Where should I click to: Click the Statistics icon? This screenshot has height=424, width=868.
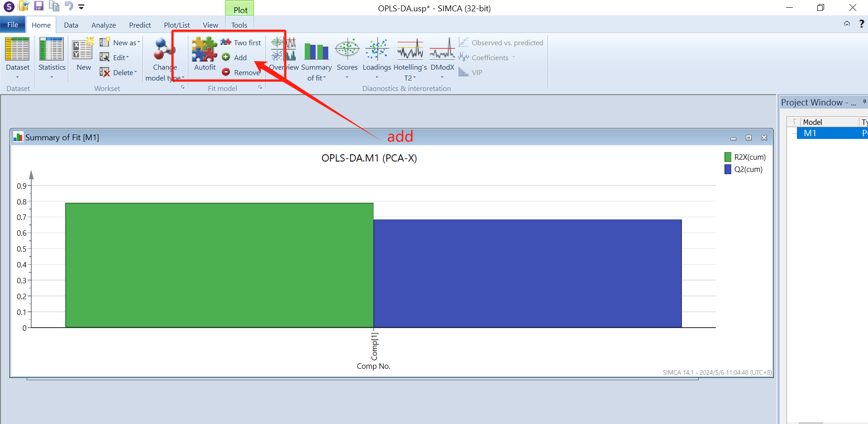(52, 49)
